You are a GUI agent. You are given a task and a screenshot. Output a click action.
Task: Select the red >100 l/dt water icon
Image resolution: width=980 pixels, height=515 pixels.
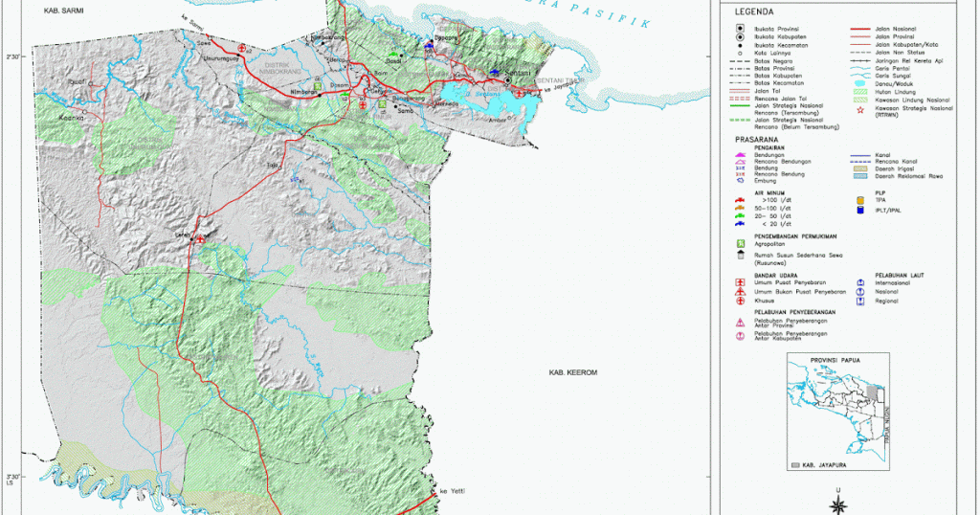[x=740, y=200]
